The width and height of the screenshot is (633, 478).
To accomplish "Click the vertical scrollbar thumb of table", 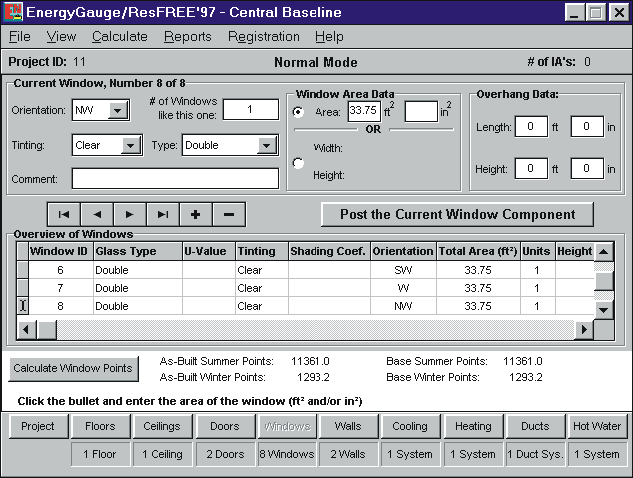I will (x=604, y=281).
